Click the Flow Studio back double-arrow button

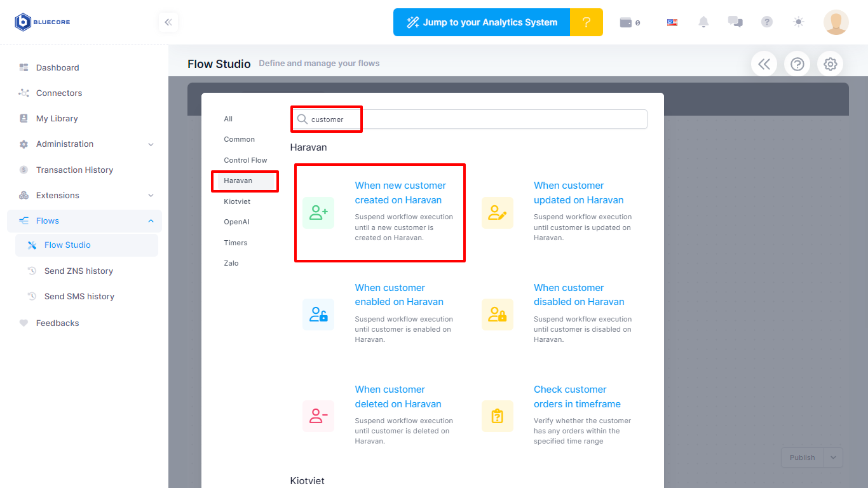(x=764, y=64)
